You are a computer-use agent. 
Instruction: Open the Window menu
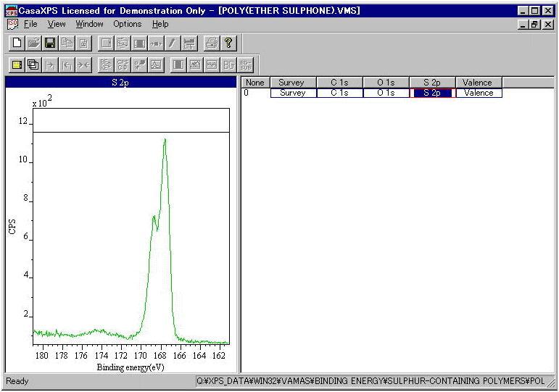click(89, 24)
